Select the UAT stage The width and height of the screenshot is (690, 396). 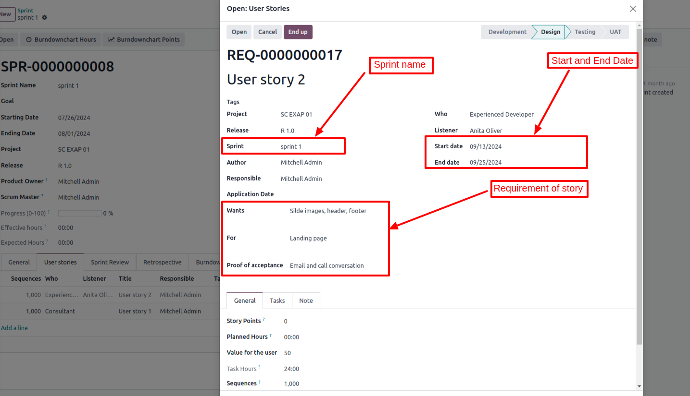point(615,32)
